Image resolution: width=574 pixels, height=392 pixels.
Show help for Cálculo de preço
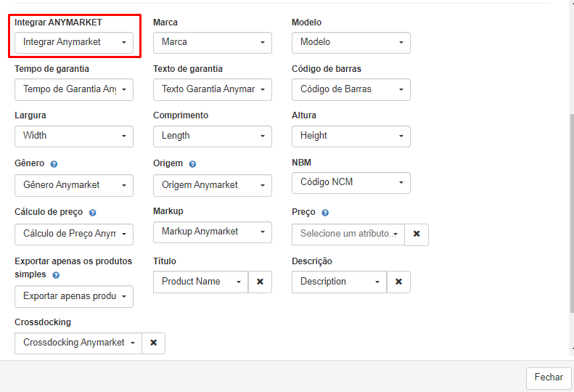click(93, 213)
